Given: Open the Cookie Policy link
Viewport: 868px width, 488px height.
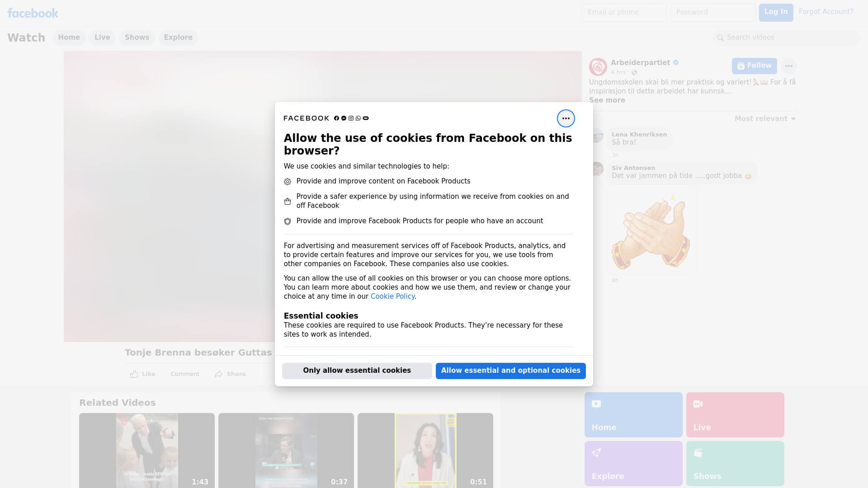Looking at the screenshot, I should [392, 296].
